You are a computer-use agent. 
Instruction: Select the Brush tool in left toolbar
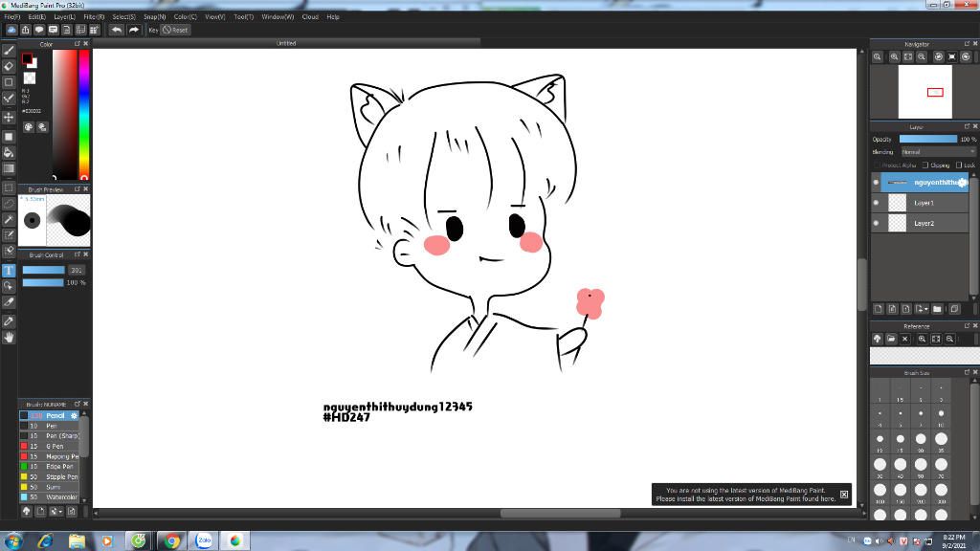click(x=9, y=50)
